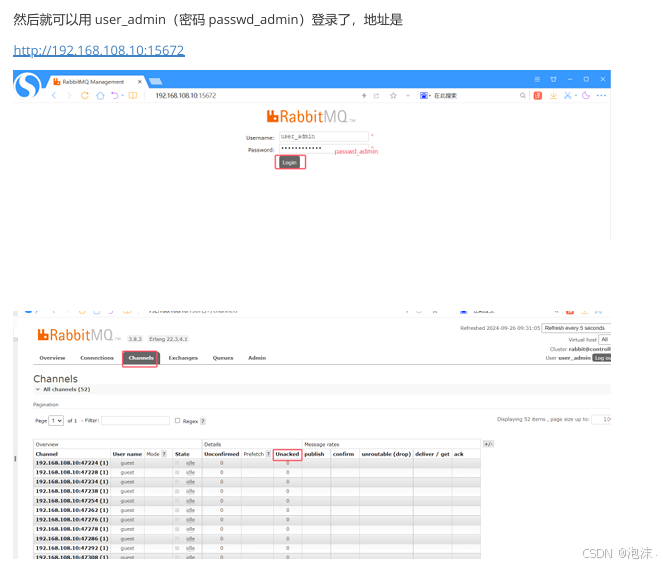Click the skin shirt icon in title bar
663x567 pixels.
pyautogui.click(x=553, y=79)
